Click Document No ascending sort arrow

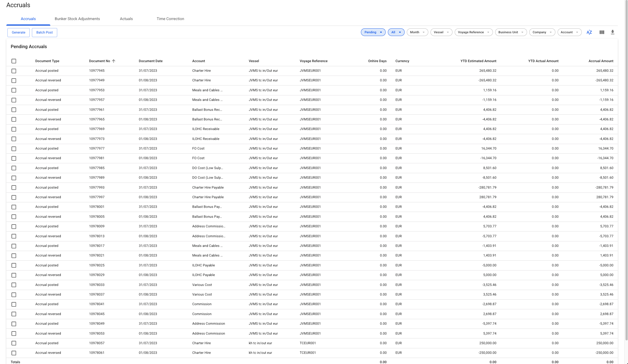pos(114,61)
